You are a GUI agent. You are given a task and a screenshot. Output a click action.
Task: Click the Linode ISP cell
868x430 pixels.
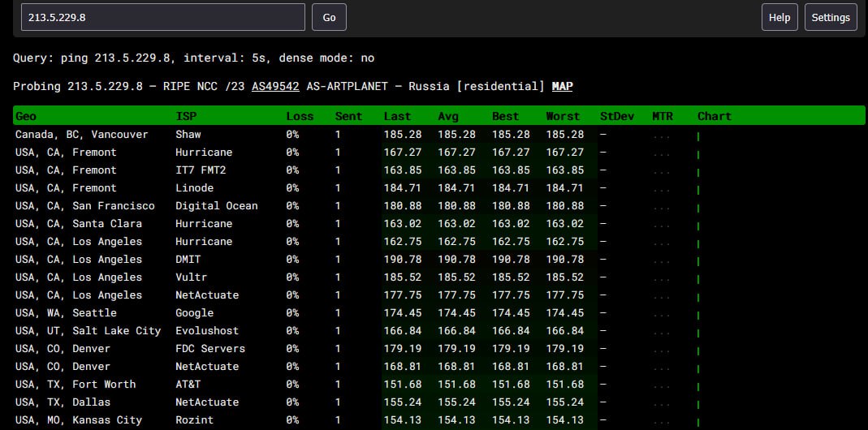point(194,187)
